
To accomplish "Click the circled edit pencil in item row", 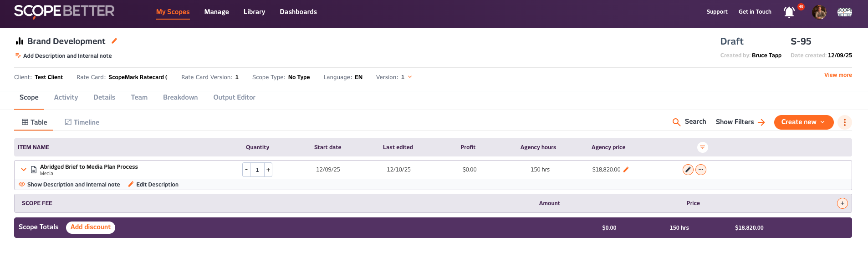I will [688, 170].
